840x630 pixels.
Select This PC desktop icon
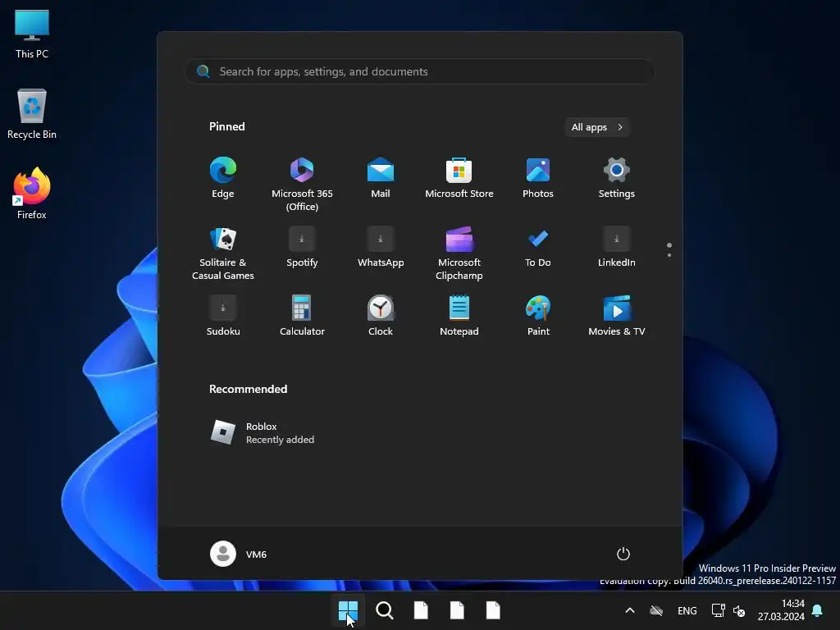(x=32, y=34)
